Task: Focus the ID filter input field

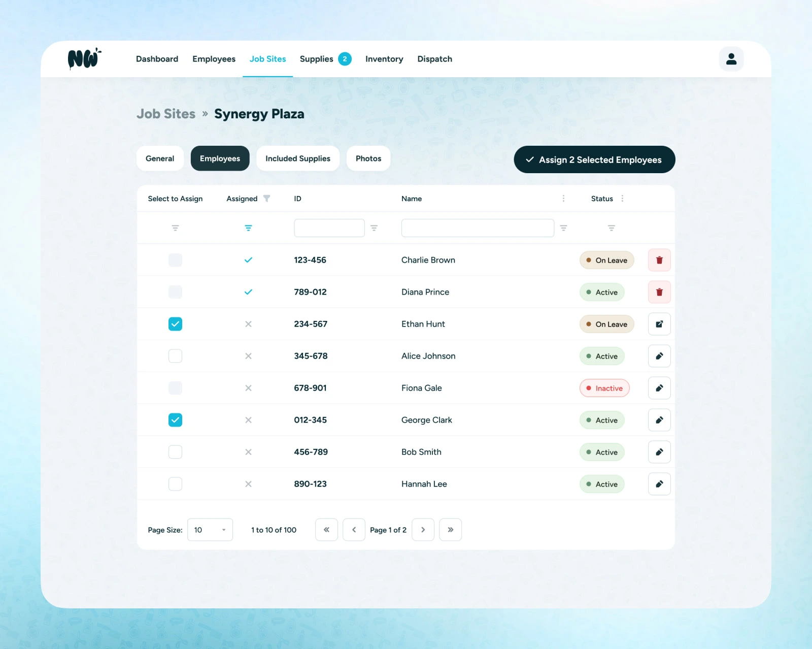Action: (x=329, y=228)
